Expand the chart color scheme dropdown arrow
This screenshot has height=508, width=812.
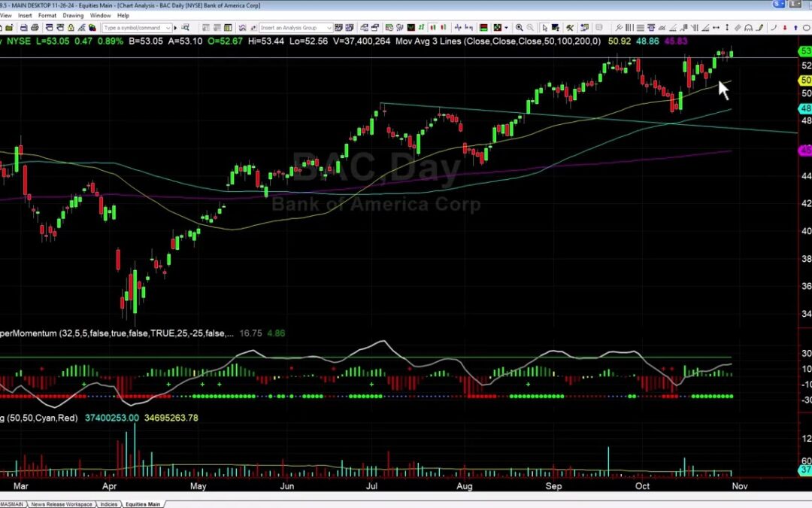click(506, 27)
